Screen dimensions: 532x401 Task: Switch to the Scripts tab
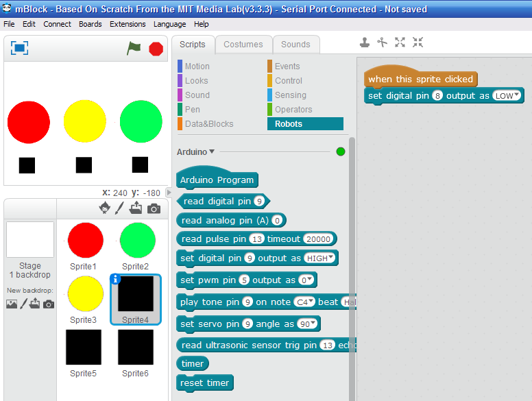pyautogui.click(x=193, y=45)
